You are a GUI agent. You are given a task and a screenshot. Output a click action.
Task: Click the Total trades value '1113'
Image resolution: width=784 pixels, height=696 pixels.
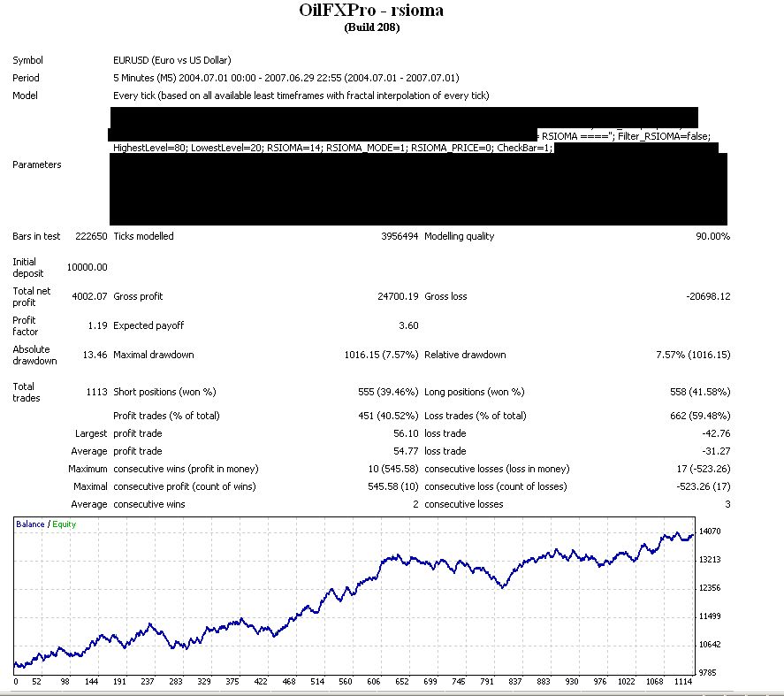coord(97,392)
